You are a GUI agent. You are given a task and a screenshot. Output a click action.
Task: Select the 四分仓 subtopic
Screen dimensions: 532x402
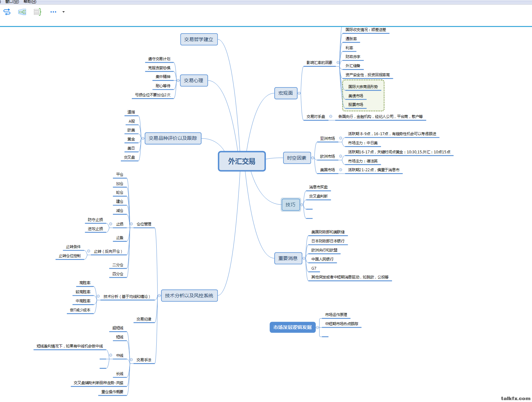(x=118, y=274)
